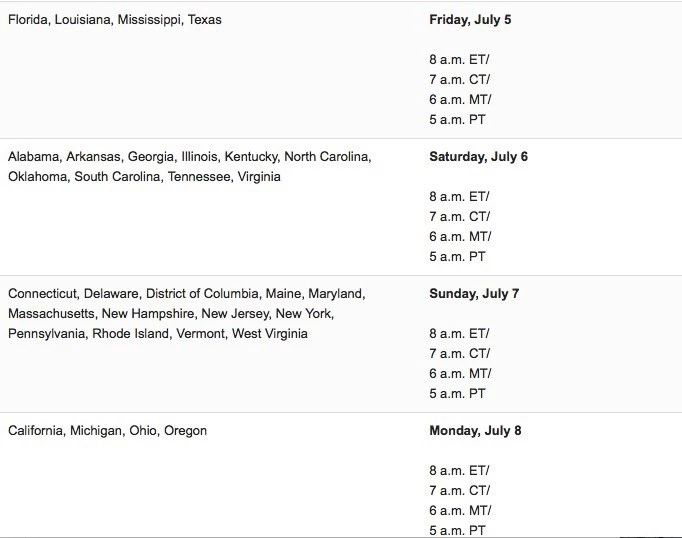
Task: Click 6 a.m. MT under Monday, July 8
Action: [460, 511]
